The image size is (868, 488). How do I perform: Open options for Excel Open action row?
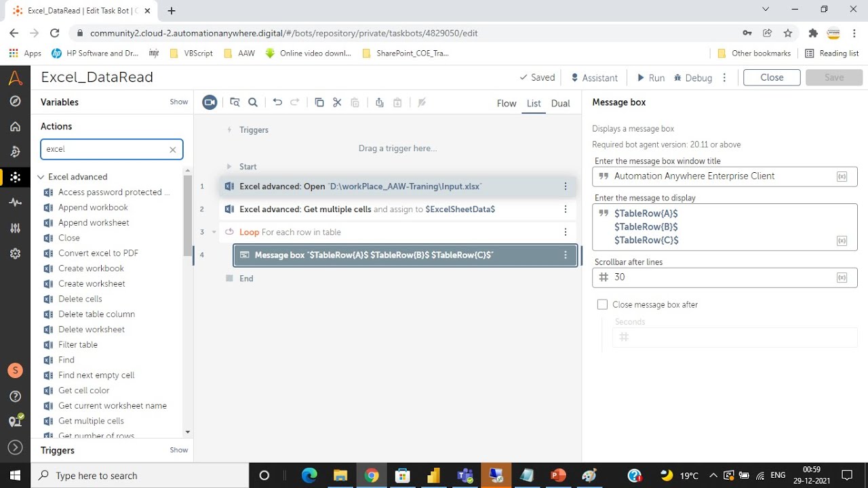pyautogui.click(x=566, y=186)
